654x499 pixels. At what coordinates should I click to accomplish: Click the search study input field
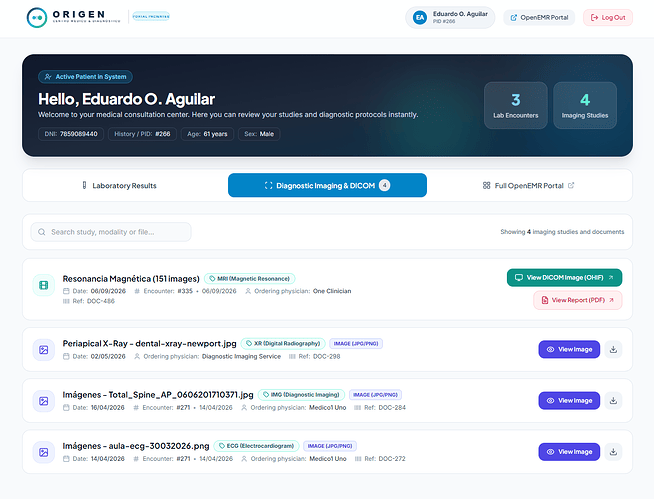coord(111,232)
